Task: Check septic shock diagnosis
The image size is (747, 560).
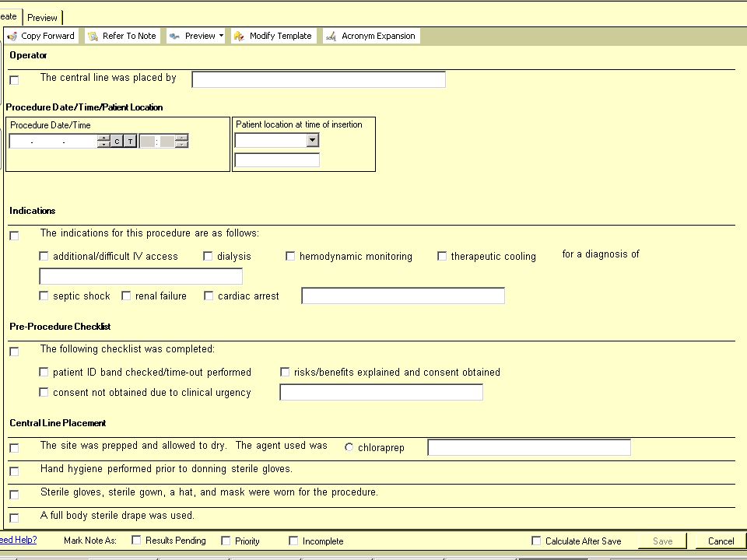Action: (44, 296)
